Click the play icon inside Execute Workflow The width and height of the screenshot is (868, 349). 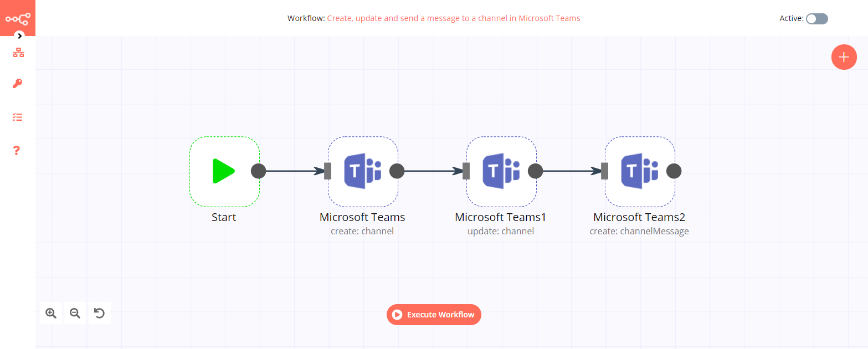click(397, 315)
